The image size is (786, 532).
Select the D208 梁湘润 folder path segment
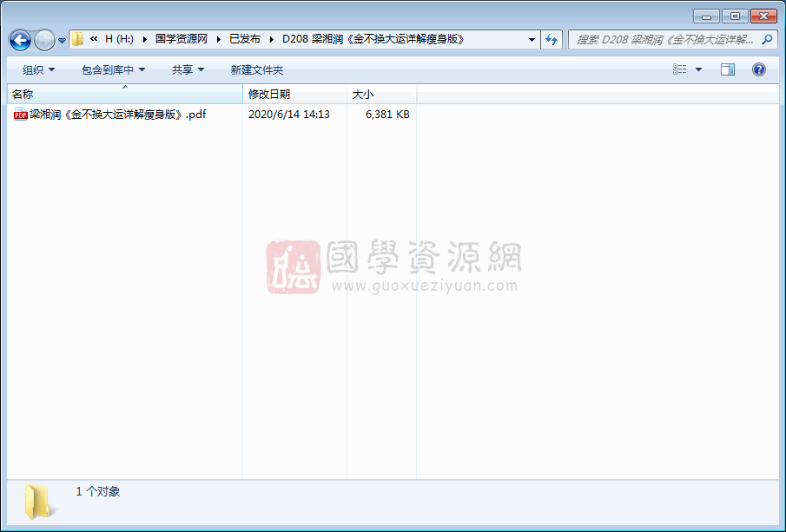tap(373, 39)
